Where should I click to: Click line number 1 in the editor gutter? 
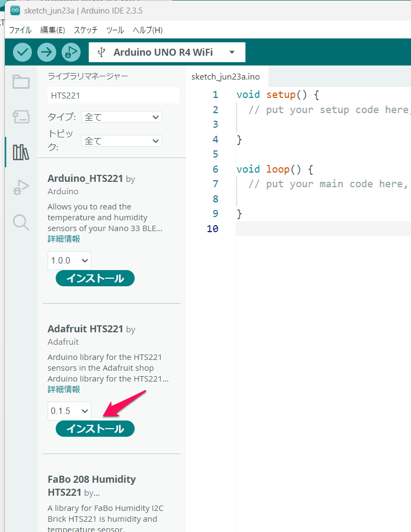pyautogui.click(x=215, y=94)
